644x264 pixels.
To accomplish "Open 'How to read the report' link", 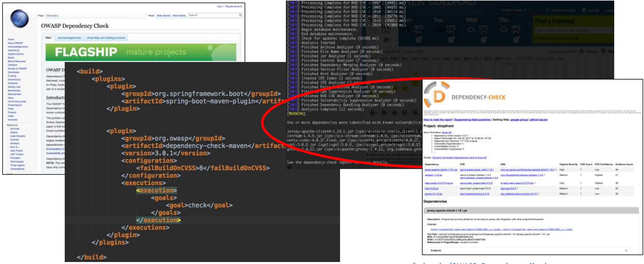I will click(x=438, y=120).
